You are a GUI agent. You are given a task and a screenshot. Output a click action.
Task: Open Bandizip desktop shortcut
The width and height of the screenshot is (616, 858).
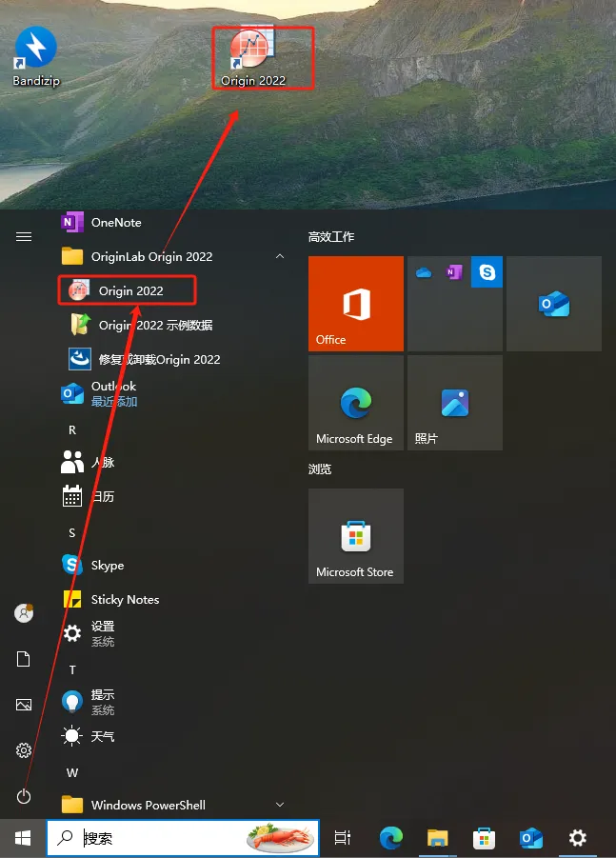point(35,57)
